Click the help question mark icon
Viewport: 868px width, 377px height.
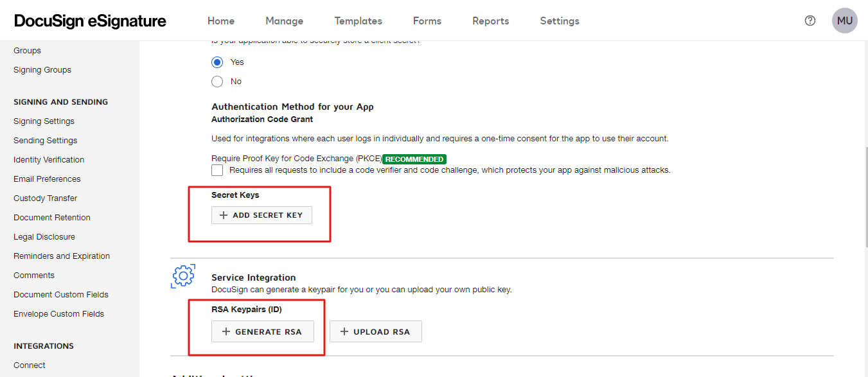pos(810,21)
